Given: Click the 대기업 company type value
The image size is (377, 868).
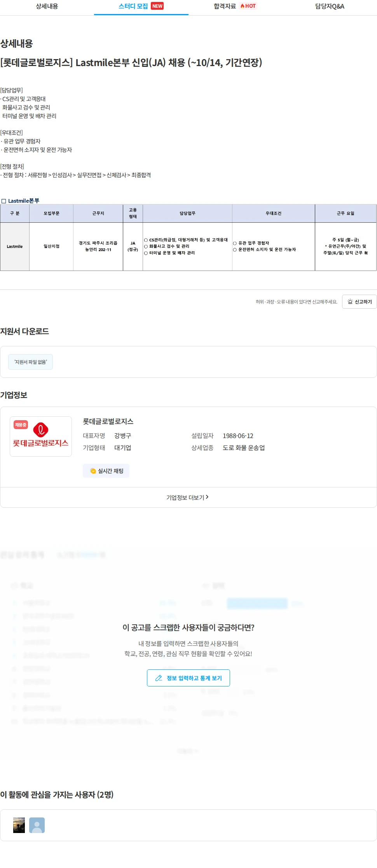Looking at the screenshot, I should (x=122, y=448).
